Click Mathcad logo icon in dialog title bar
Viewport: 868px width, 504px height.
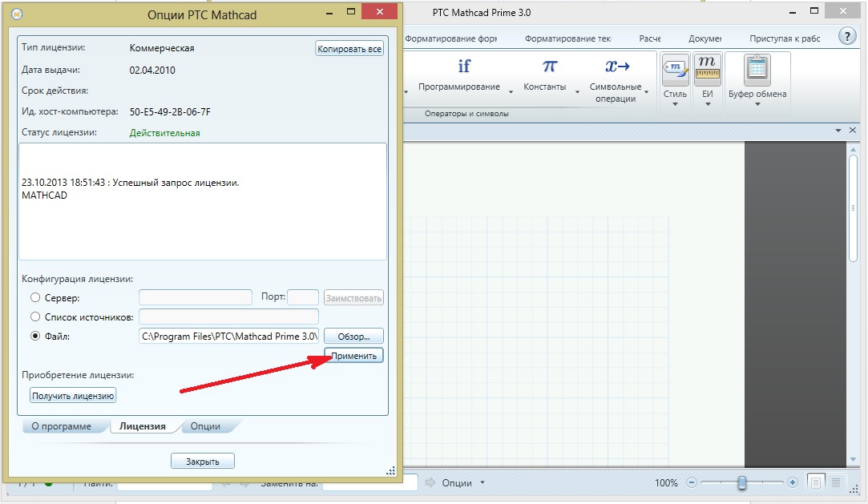click(x=17, y=14)
